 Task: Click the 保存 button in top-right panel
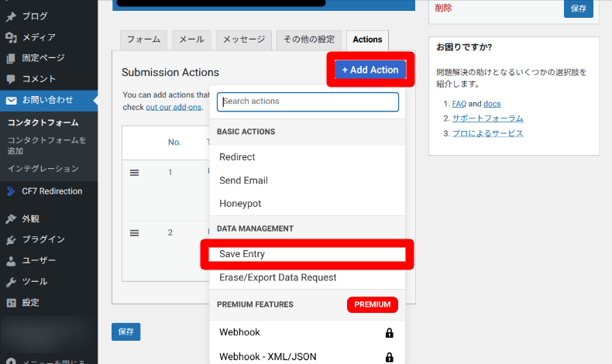[579, 9]
